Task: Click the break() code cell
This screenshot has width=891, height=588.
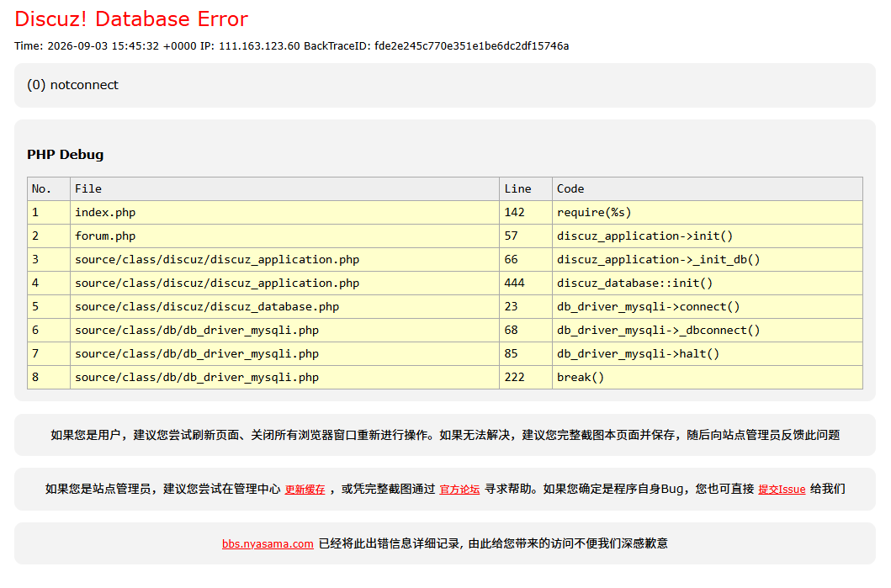Action: (x=708, y=377)
